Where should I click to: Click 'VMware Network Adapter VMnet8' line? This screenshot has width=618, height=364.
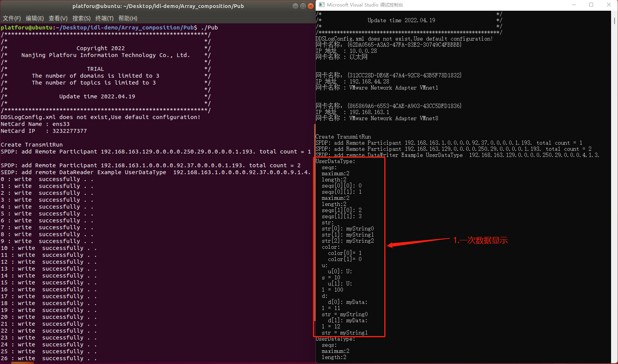(x=377, y=118)
